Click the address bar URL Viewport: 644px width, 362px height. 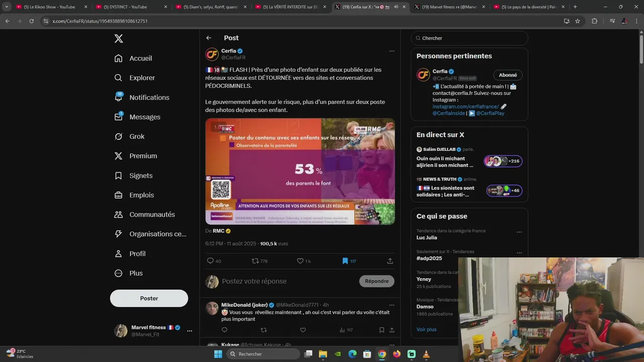click(x=100, y=21)
